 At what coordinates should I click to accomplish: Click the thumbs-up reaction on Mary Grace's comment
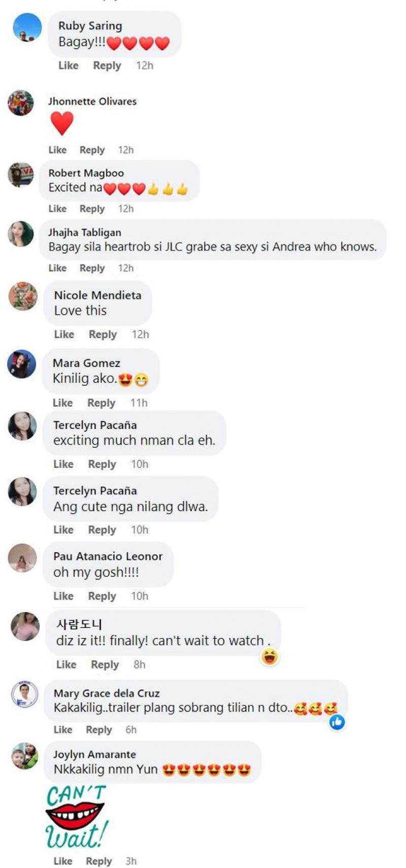pos(337,722)
